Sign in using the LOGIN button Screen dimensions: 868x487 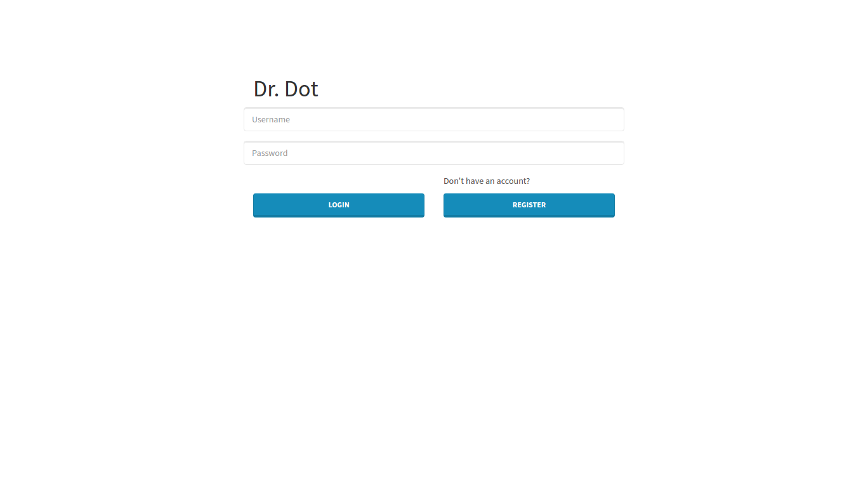point(339,205)
